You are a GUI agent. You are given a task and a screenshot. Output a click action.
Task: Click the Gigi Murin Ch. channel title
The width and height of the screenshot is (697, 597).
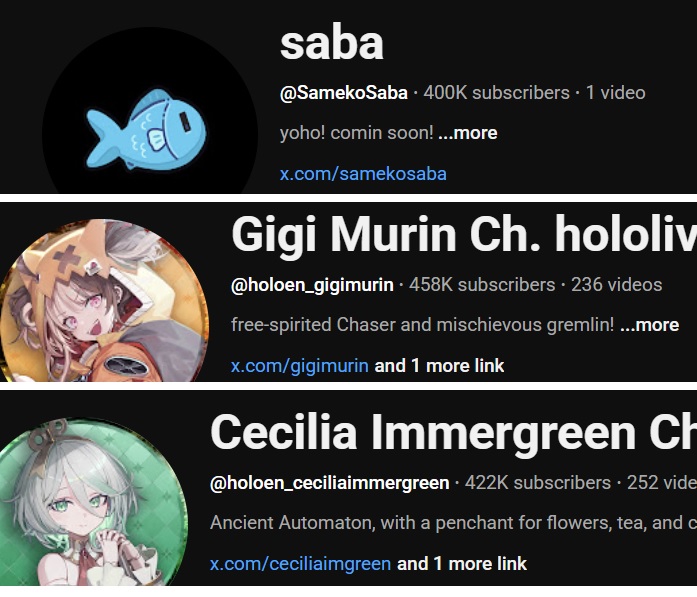pos(464,235)
